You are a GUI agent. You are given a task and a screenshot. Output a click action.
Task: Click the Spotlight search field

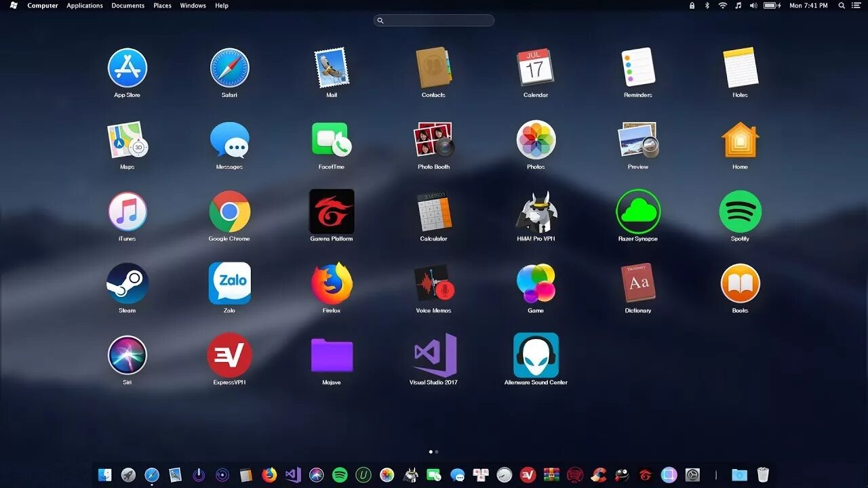(x=434, y=20)
